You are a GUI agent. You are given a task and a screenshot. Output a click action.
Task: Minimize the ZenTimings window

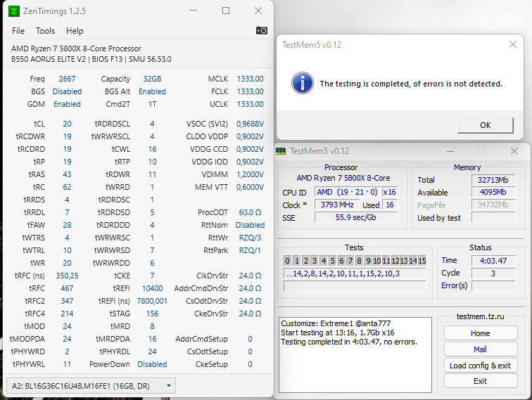pyautogui.click(x=194, y=11)
